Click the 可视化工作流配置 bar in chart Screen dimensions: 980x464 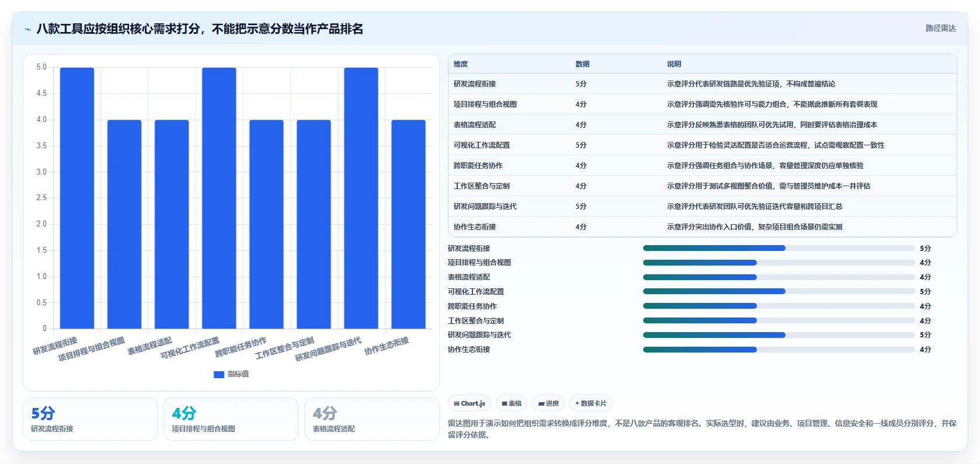point(219,198)
